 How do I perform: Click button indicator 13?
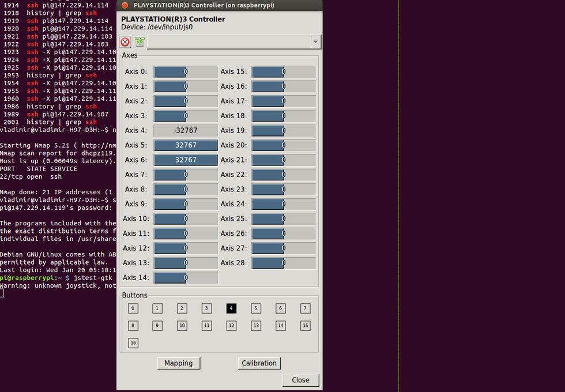tap(256, 326)
